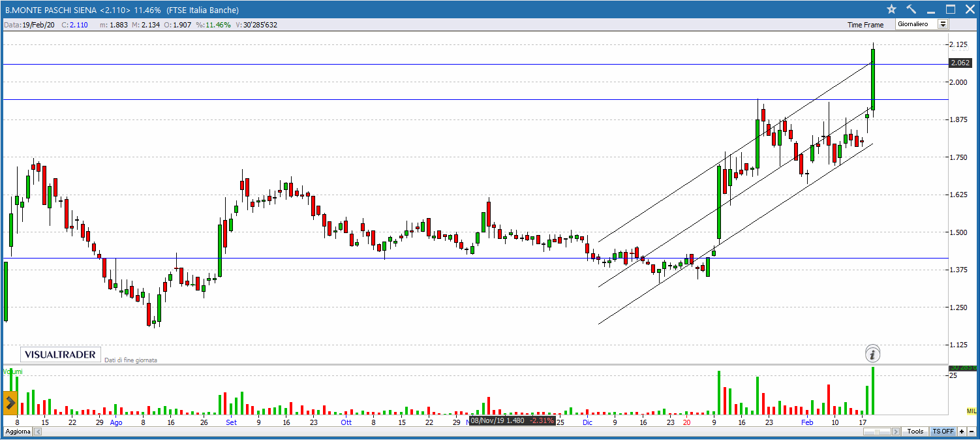Open the Giornaliero time frame dropdown

point(942,24)
